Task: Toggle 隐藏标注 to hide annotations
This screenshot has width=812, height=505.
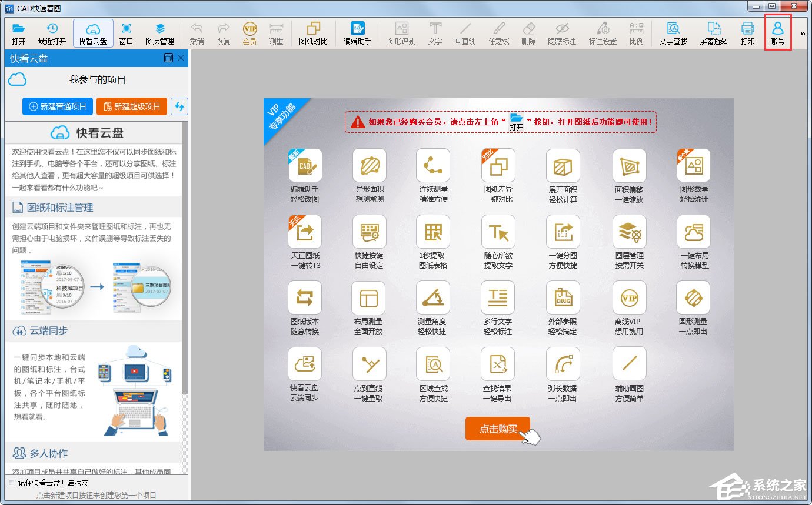Action: [563, 32]
